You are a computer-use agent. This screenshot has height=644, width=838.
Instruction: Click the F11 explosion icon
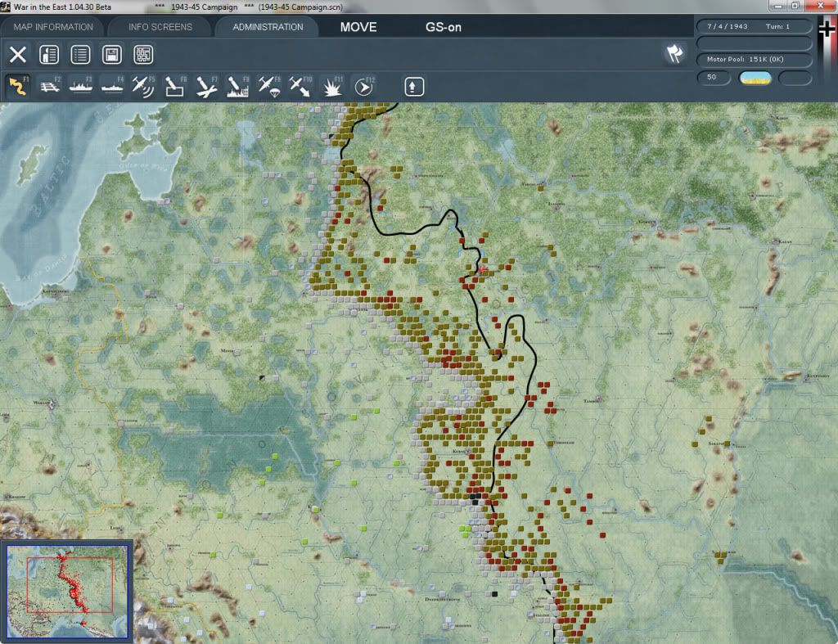pyautogui.click(x=332, y=87)
